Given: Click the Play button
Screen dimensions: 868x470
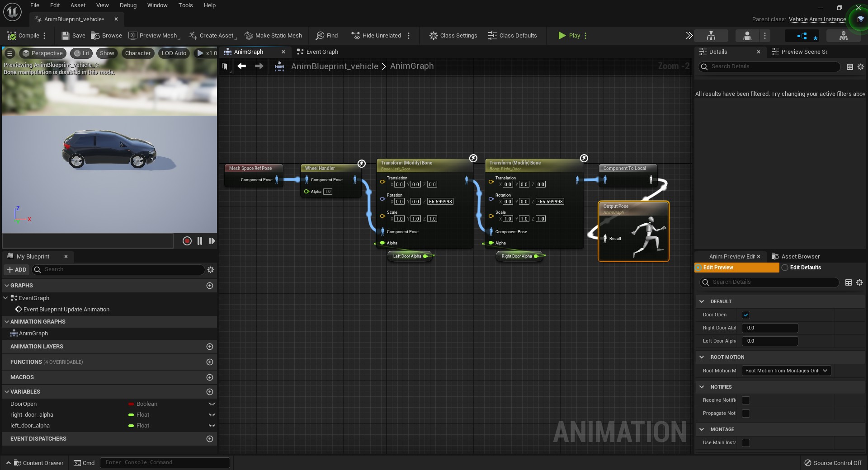Looking at the screenshot, I should click(x=571, y=36).
